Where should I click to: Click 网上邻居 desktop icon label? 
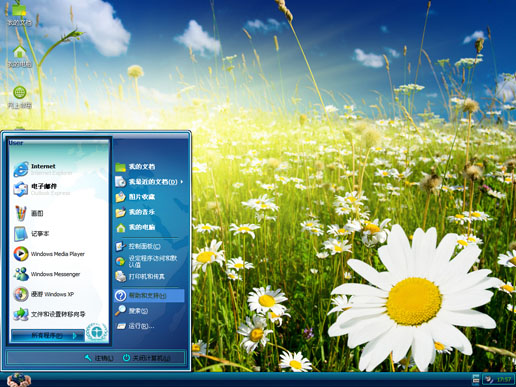pyautogui.click(x=20, y=106)
